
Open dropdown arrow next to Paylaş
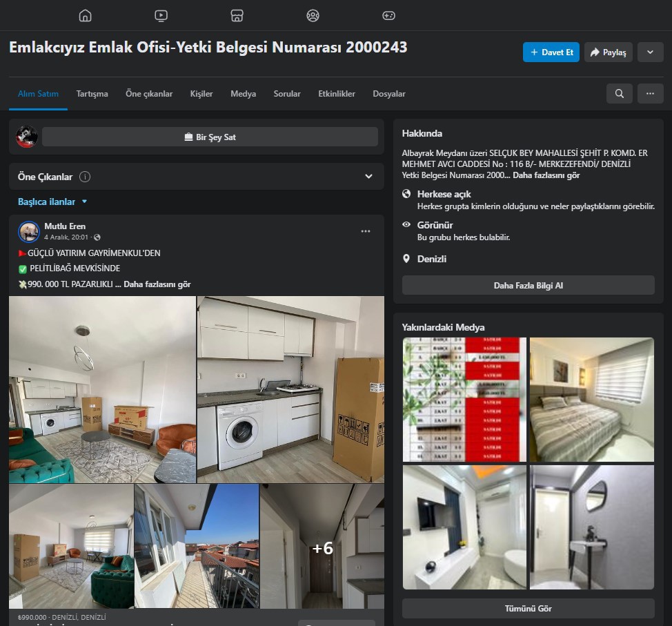[650, 52]
